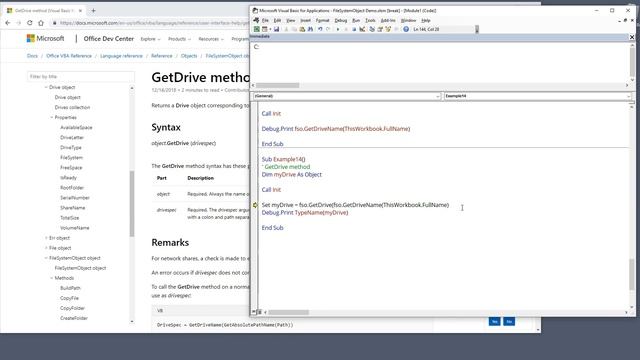The width and height of the screenshot is (640, 360).
Task: Expand the Products dropdown on docs page
Action: pos(179,39)
